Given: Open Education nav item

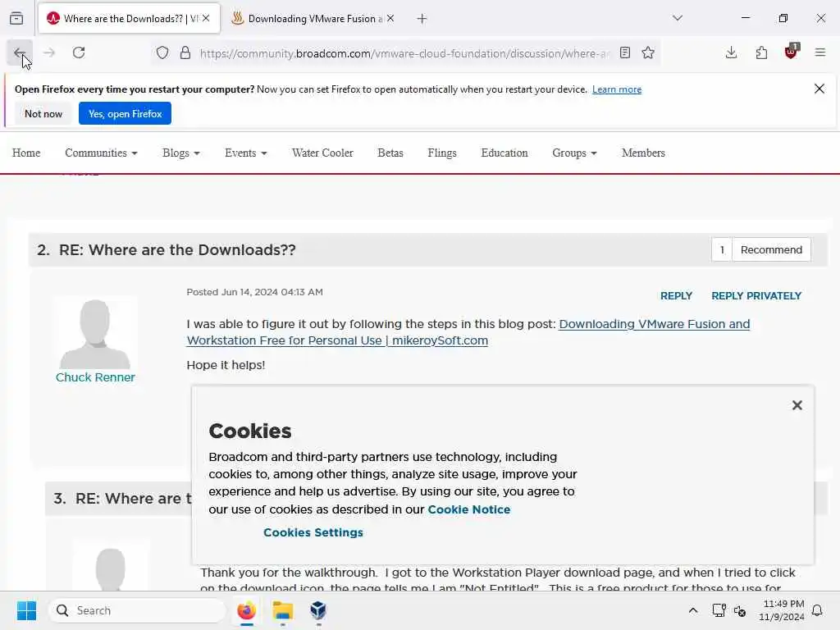Looking at the screenshot, I should coord(504,153).
